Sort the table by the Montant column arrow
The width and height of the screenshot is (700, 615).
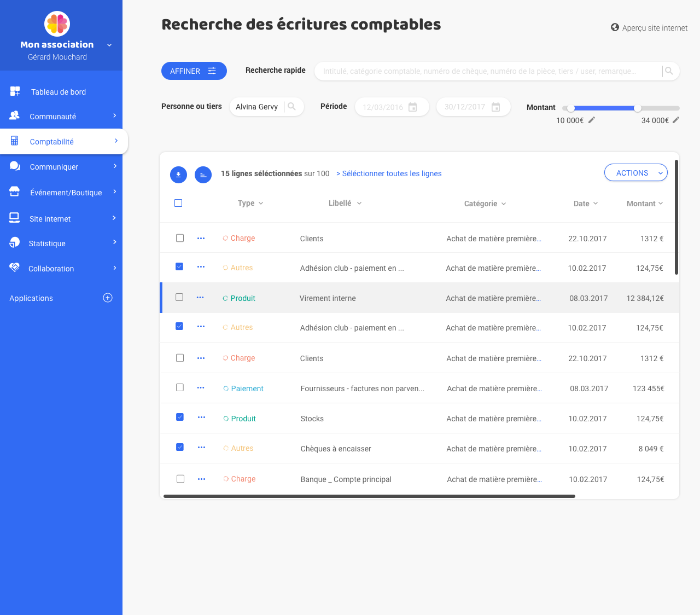662,203
